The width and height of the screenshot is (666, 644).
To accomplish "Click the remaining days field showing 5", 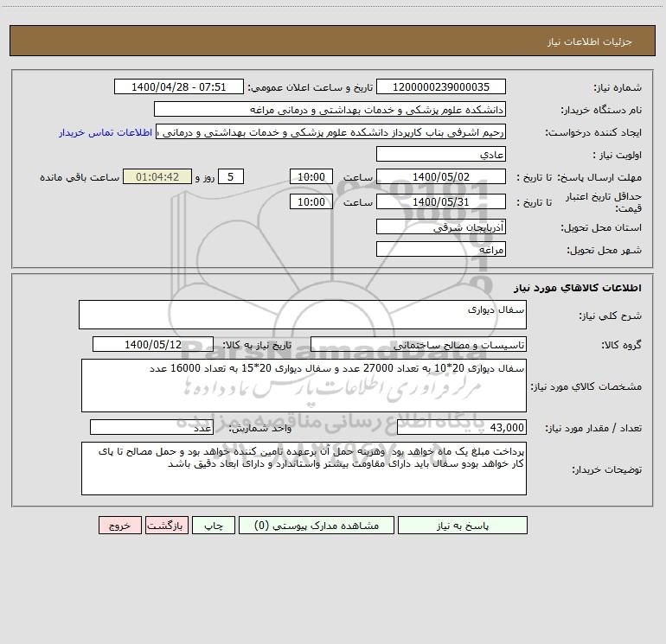I will click(231, 176).
